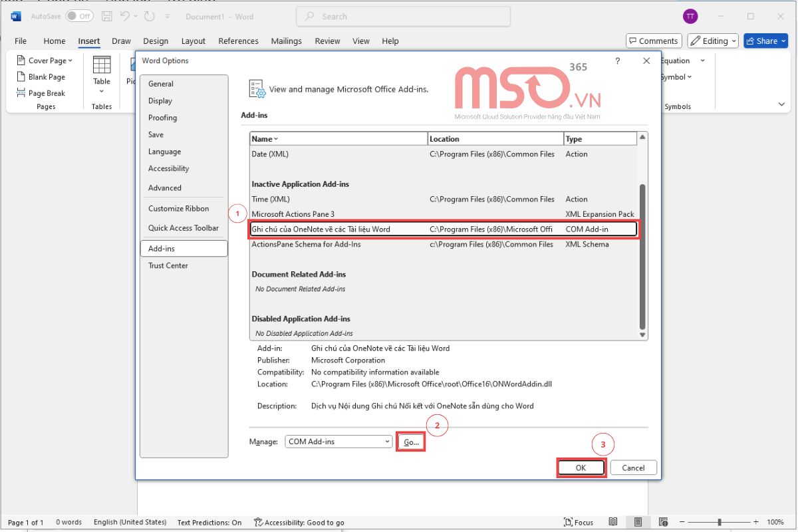798x532 pixels.
Task: Select General in Word Options sidebar
Action: (184, 84)
